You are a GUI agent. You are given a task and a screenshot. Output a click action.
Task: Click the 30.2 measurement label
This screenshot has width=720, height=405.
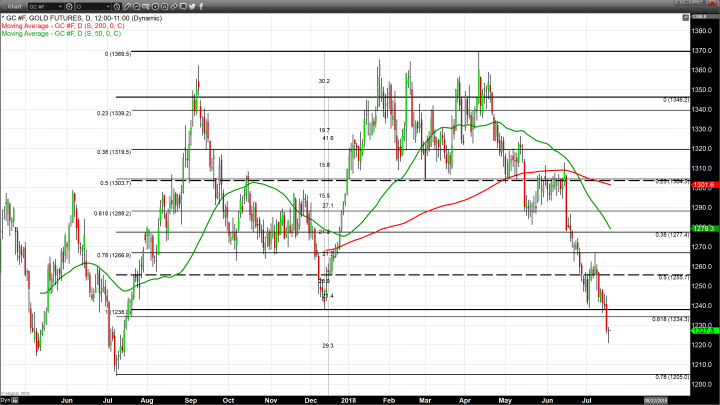[x=324, y=81]
